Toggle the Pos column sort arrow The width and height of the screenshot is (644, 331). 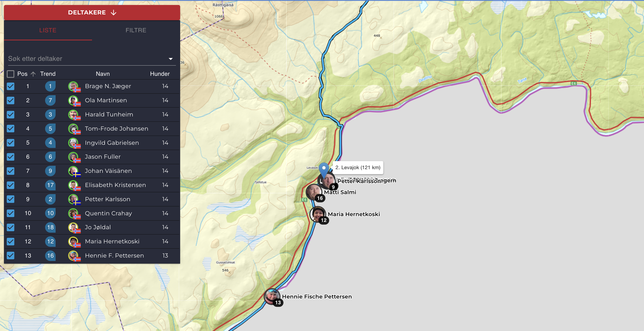tap(33, 74)
